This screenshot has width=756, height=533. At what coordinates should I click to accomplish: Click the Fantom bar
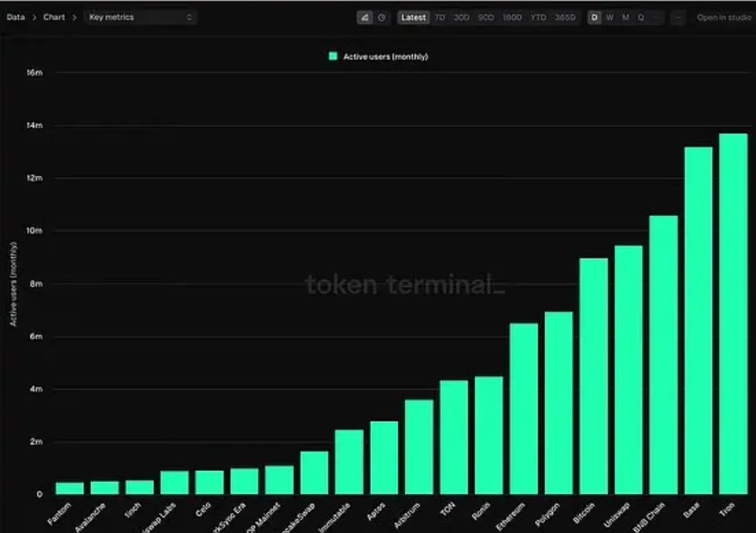tap(70, 488)
